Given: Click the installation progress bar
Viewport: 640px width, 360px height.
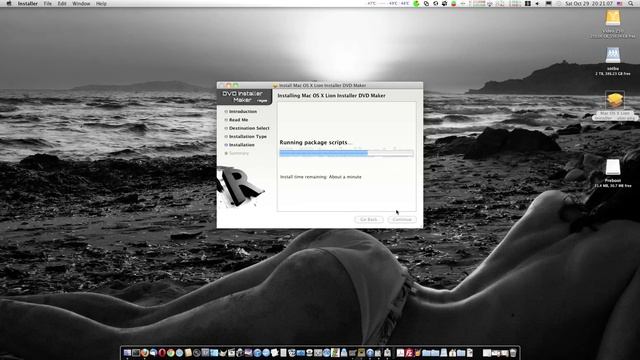Looking at the screenshot, I should pyautogui.click(x=346, y=153).
